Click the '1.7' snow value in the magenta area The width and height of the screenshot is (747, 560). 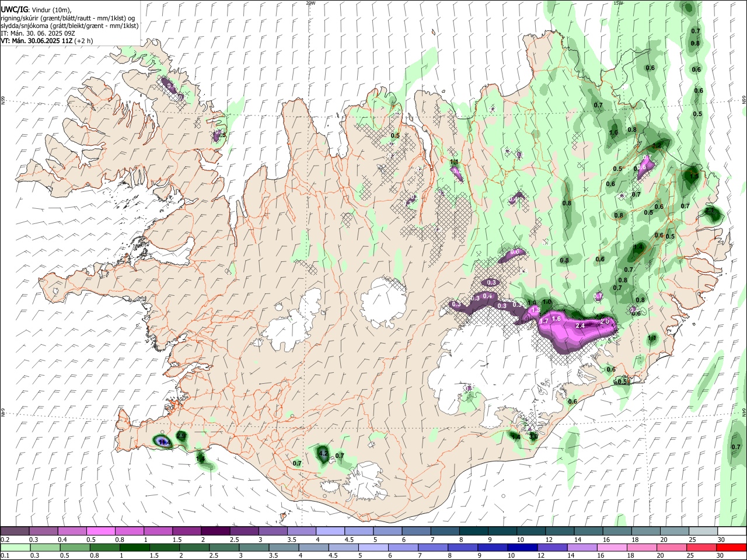[x=544, y=321]
